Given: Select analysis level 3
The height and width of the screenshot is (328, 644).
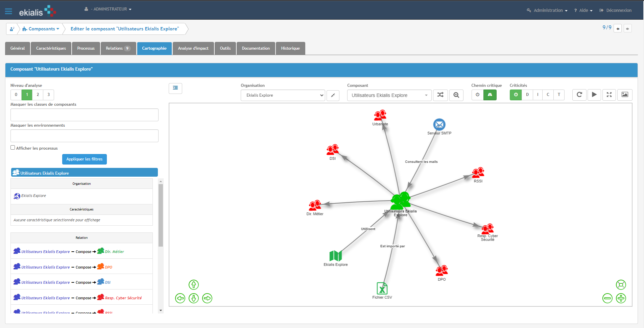Looking at the screenshot, I should (48, 95).
